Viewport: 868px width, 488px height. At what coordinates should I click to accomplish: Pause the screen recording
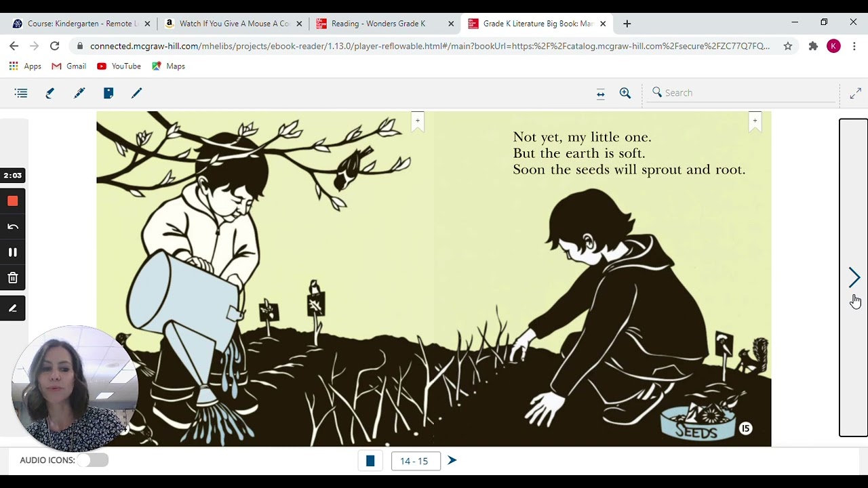[x=12, y=252]
